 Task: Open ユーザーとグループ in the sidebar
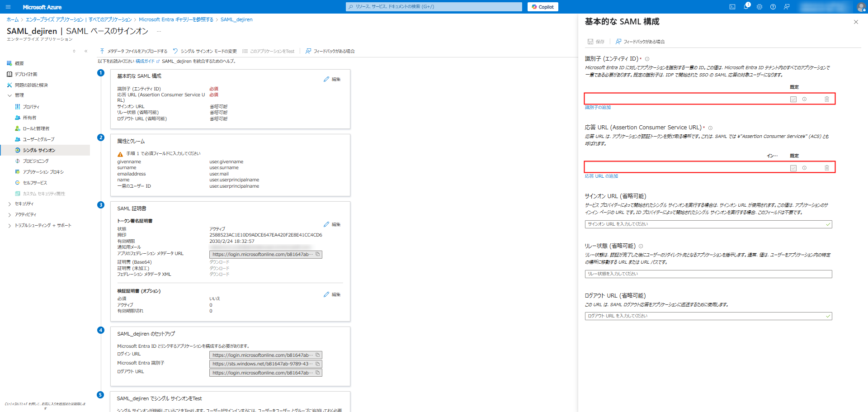[38, 139]
